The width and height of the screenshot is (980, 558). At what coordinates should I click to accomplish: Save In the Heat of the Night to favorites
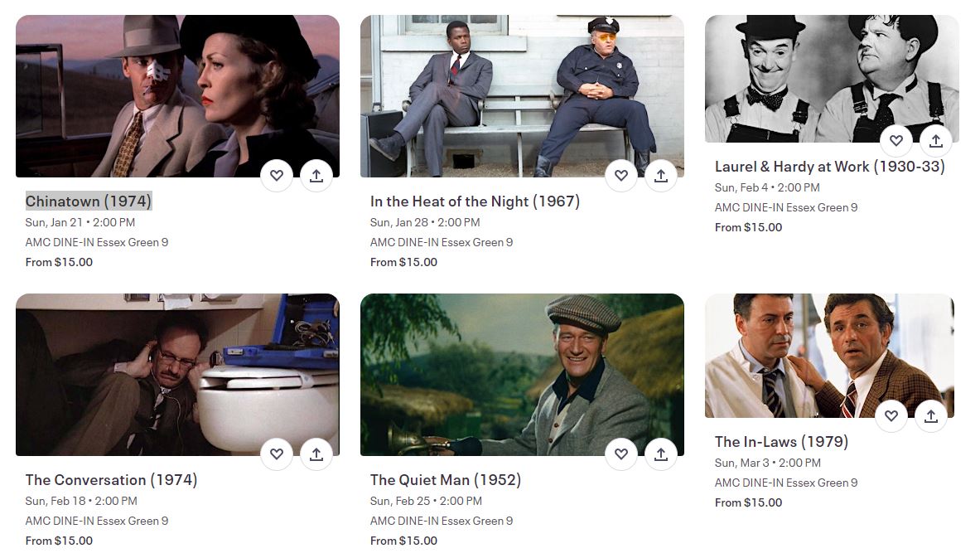[621, 176]
